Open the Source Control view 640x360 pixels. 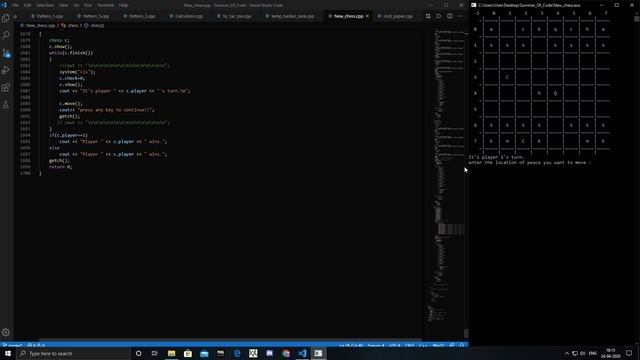[x=6, y=53]
